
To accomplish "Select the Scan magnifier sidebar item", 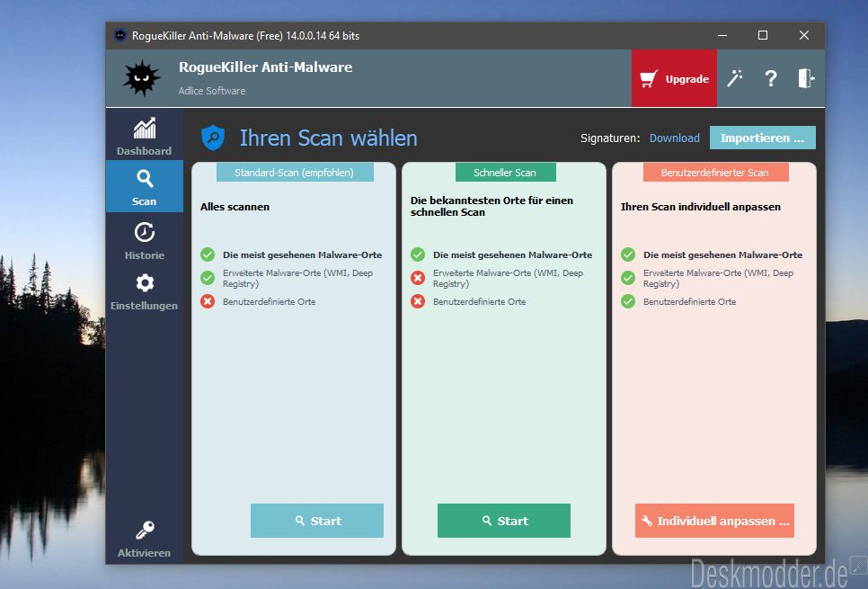I will pyautogui.click(x=145, y=187).
